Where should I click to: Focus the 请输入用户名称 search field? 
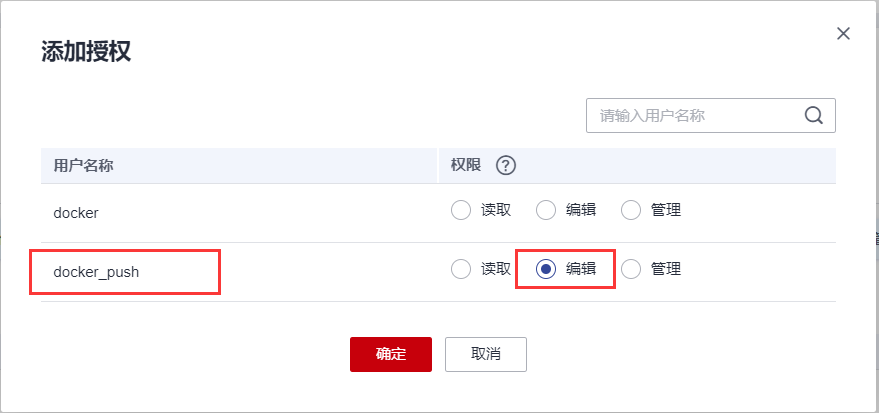pos(711,115)
